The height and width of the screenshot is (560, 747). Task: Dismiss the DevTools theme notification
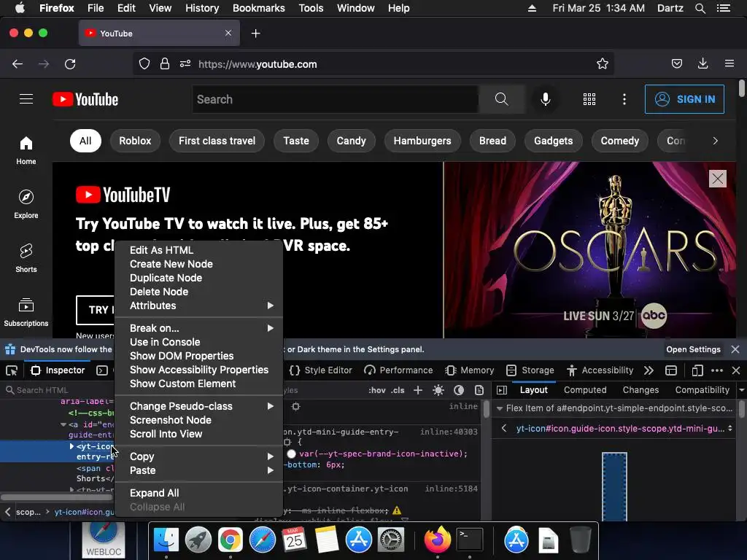[735, 349]
